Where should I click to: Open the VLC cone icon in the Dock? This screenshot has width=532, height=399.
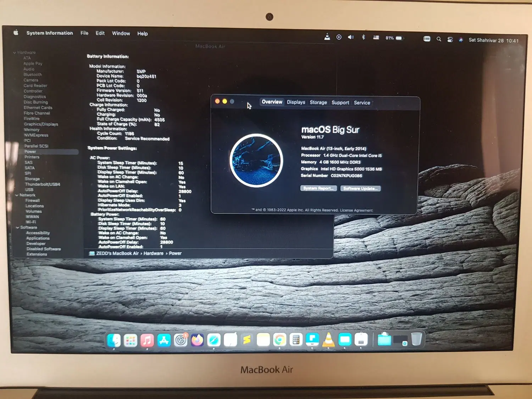pos(329,340)
